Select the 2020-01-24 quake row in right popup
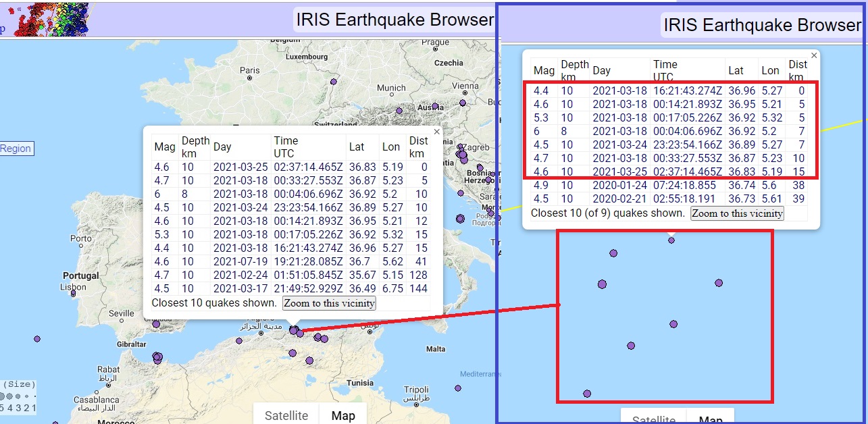The height and width of the screenshot is (424, 868). click(x=669, y=185)
